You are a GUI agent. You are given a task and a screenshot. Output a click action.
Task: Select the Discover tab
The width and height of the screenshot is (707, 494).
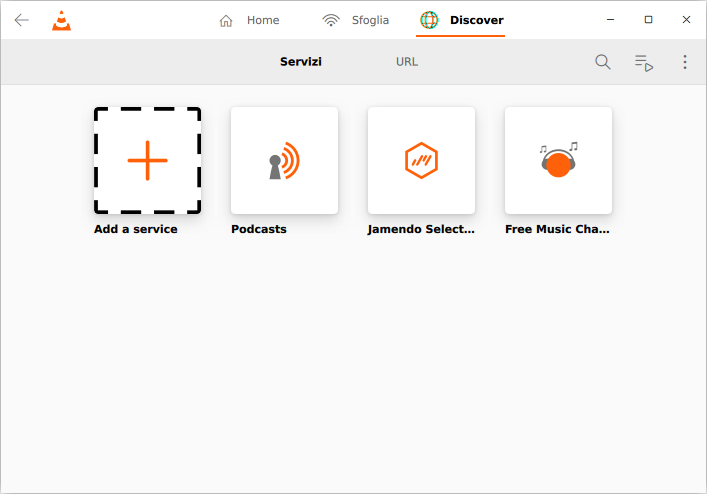pyautogui.click(x=461, y=20)
